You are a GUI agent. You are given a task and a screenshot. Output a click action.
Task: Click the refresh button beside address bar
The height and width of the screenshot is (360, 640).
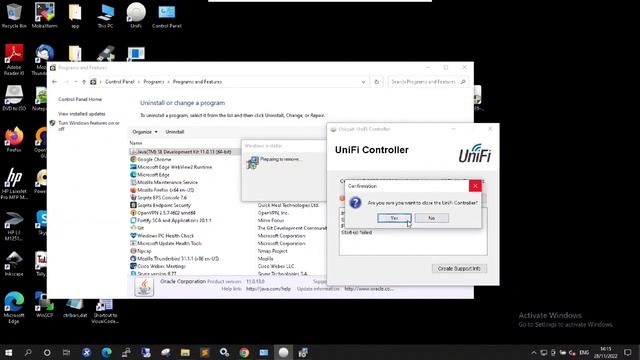tap(377, 82)
